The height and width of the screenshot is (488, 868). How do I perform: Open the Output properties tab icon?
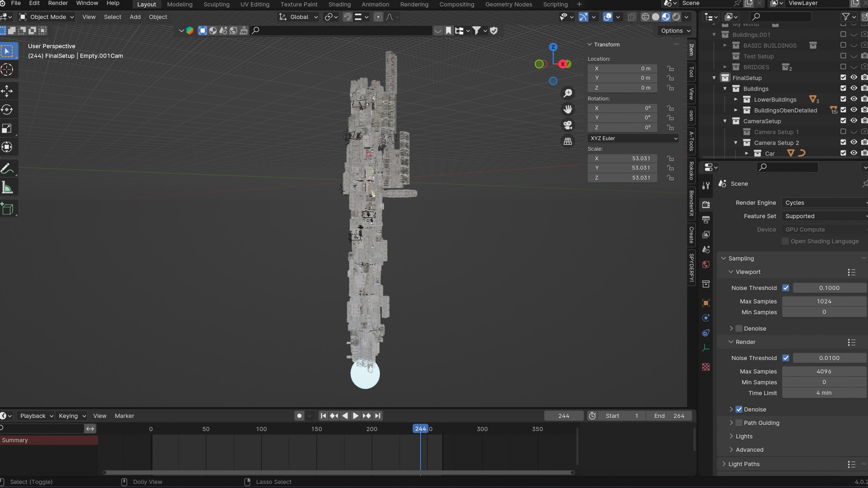click(x=706, y=220)
